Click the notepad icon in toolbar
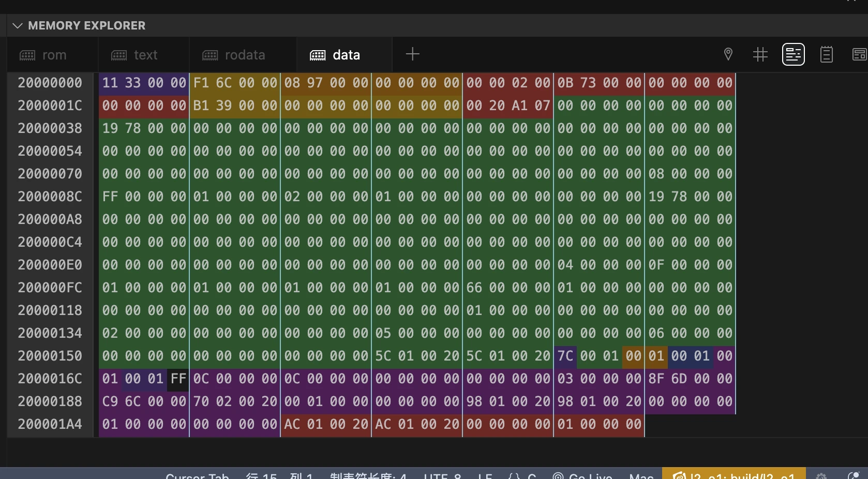 (x=826, y=54)
